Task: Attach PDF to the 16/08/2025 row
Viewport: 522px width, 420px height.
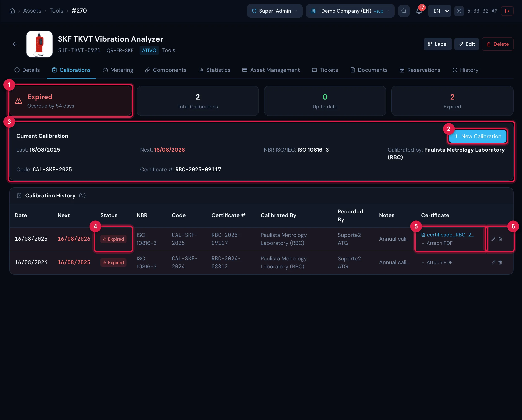Action: tap(437, 243)
